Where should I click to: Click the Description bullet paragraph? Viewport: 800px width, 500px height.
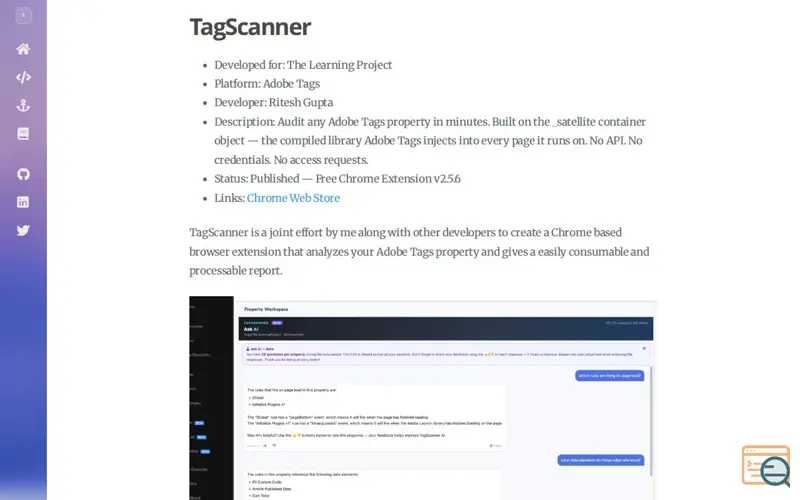(x=430, y=141)
